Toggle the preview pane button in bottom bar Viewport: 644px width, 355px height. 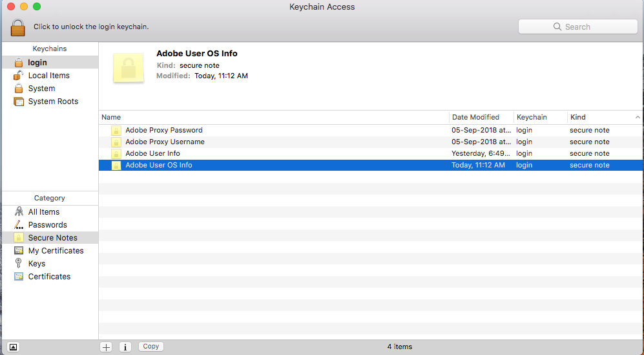13,347
